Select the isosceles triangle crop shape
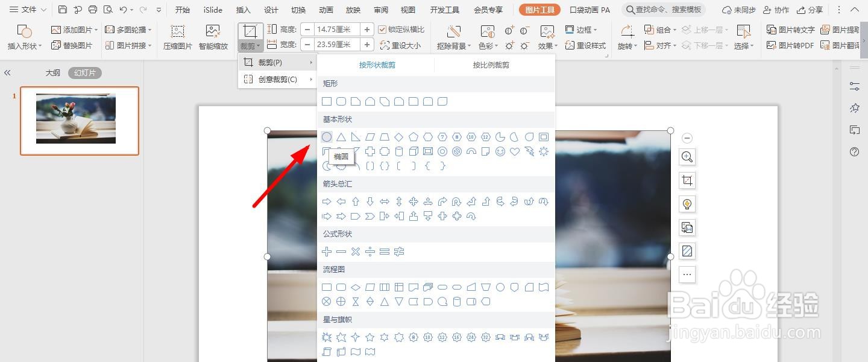Image resolution: width=868 pixels, height=362 pixels. coord(341,137)
